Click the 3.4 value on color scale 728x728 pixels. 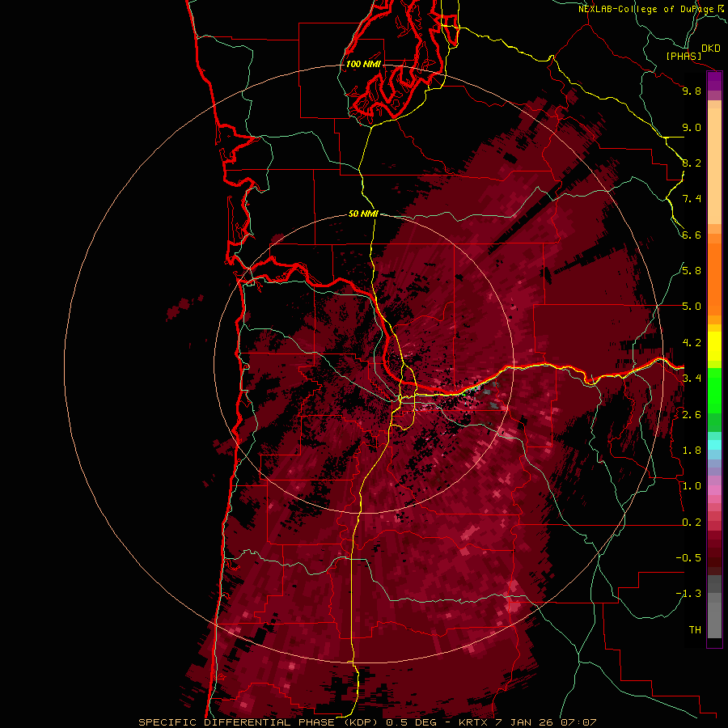tap(692, 379)
